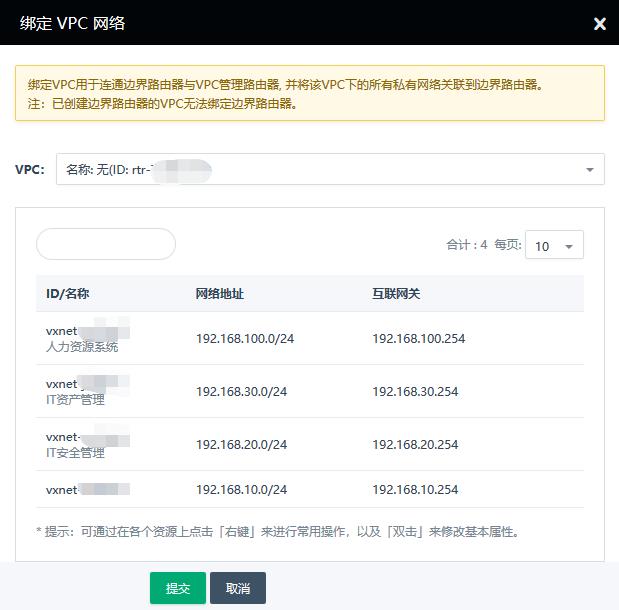This screenshot has width=619, height=610.
Task: Click gateway address 192.168.20.254
Action: click(x=415, y=445)
